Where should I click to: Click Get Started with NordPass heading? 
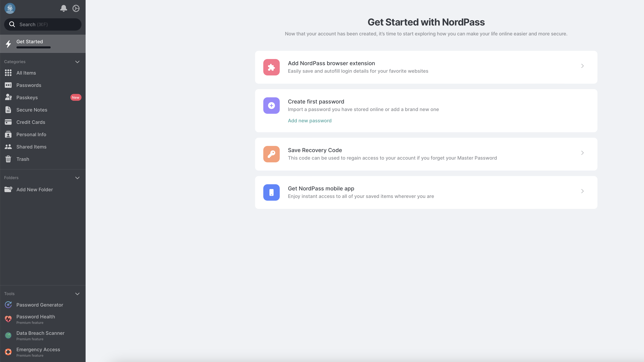tap(426, 22)
